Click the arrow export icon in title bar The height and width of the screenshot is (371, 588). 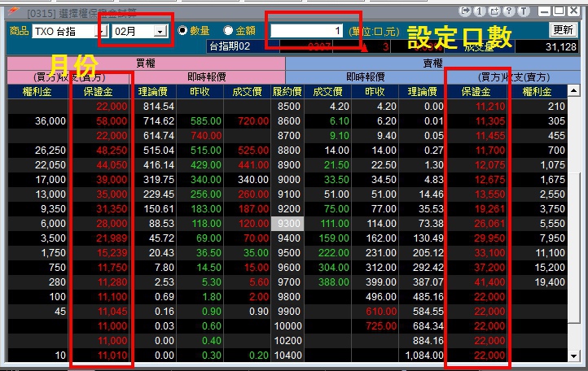(x=465, y=11)
